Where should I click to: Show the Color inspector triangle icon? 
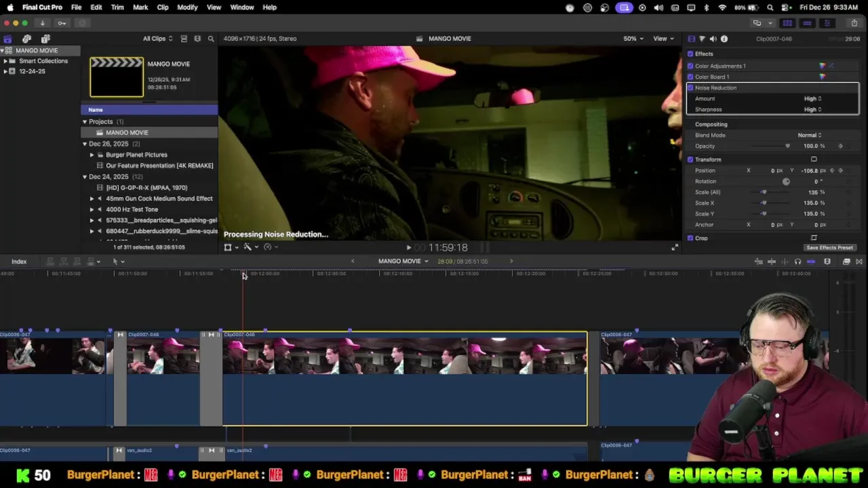702,39
